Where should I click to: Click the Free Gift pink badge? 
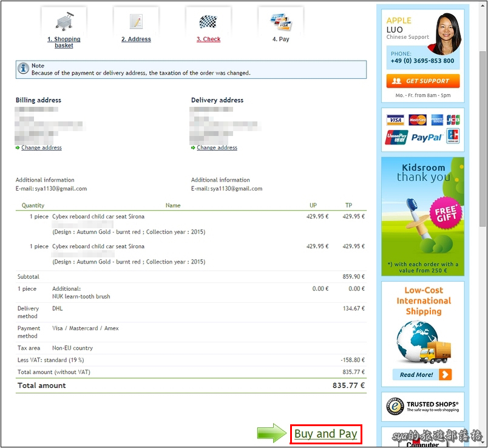coord(446,213)
